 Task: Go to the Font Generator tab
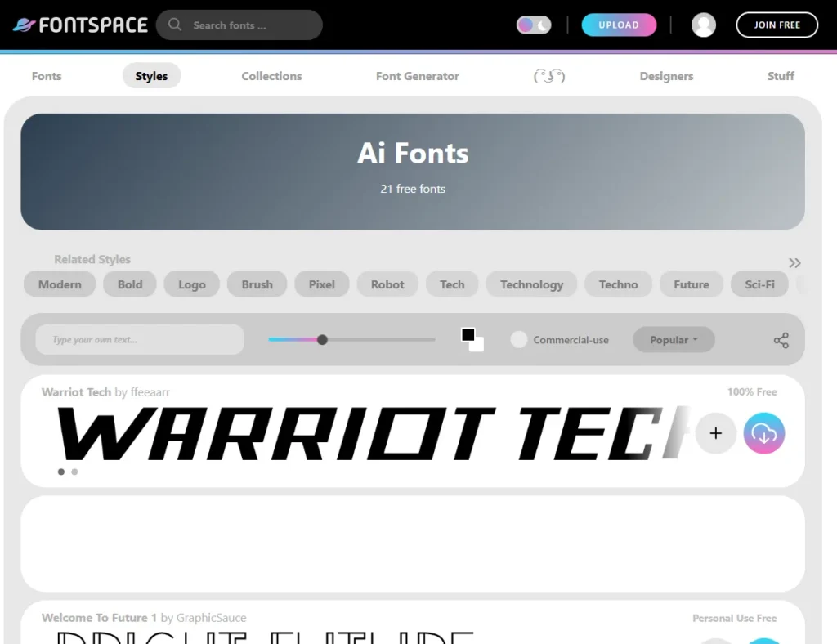click(417, 76)
